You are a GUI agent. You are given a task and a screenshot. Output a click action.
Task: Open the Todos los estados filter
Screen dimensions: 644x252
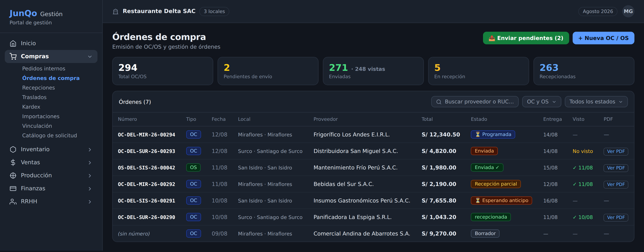point(596,102)
